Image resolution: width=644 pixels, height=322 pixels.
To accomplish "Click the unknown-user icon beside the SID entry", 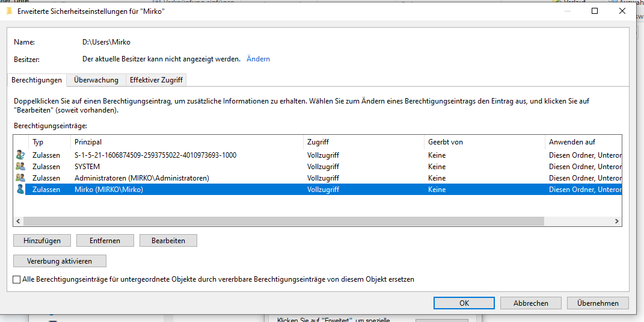I will coord(20,155).
